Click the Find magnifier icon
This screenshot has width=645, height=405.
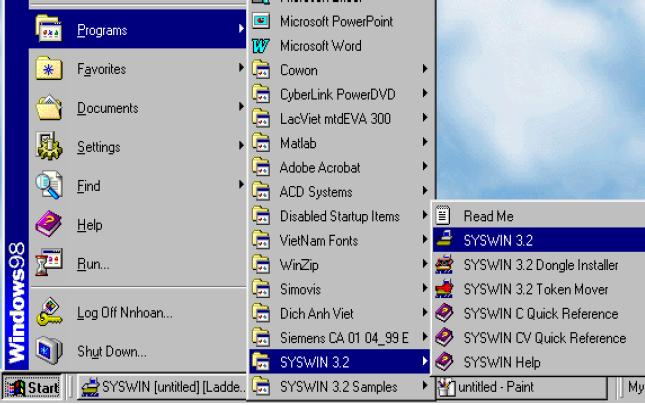coord(49,185)
